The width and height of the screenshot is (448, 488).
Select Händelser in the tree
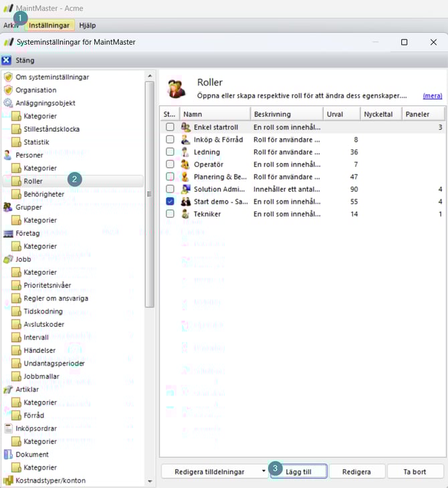(x=39, y=350)
